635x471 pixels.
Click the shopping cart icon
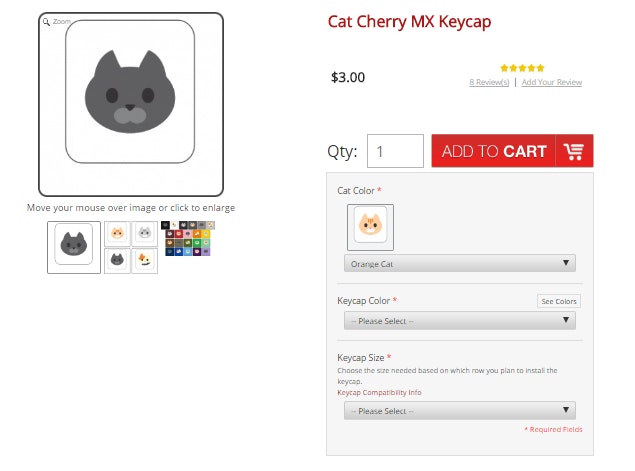coord(574,151)
